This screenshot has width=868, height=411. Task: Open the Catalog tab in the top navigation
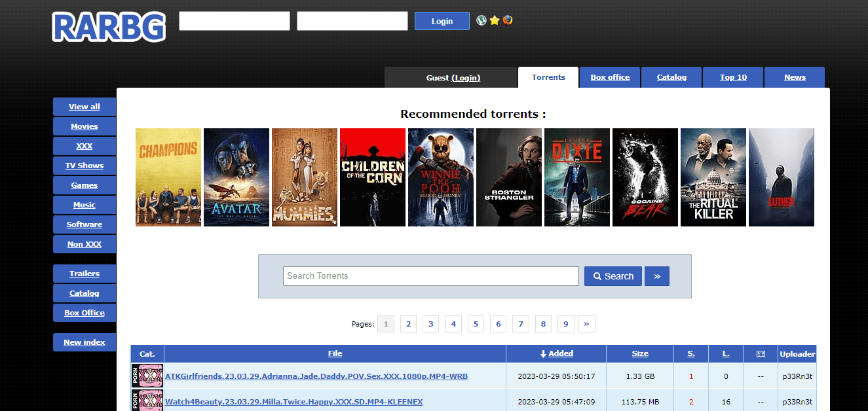[x=671, y=77]
